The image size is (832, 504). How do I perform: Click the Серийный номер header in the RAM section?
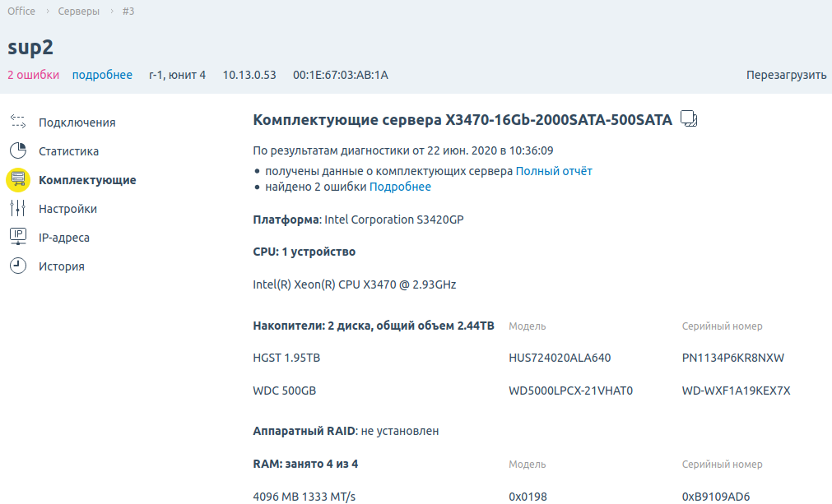point(723,465)
